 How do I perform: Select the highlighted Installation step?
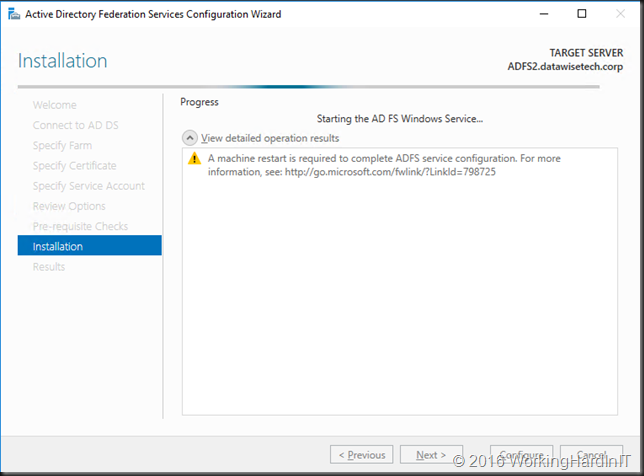pyautogui.click(x=90, y=246)
